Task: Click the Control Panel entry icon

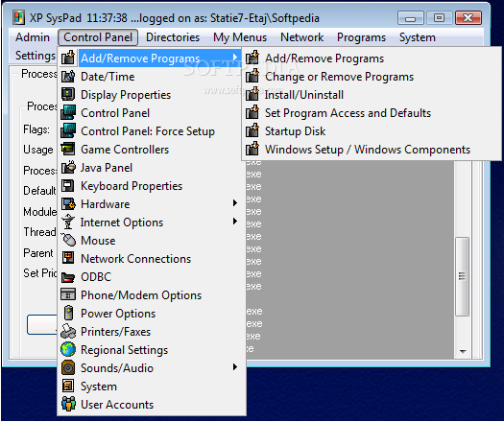Action: [68, 113]
